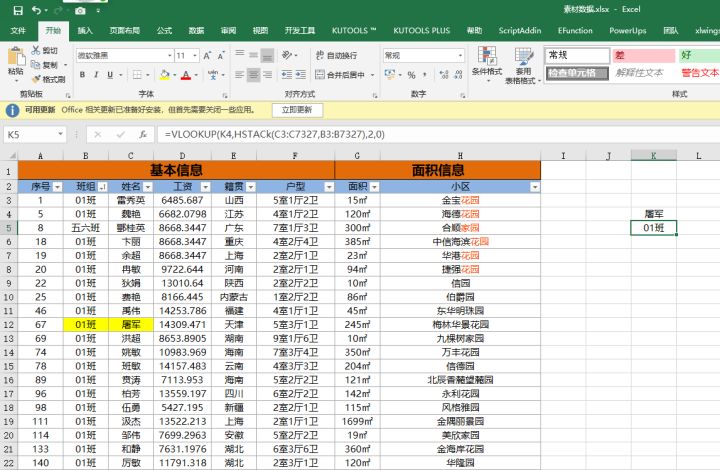Apply the pink 差 cell style
The width and height of the screenshot is (720, 470).
coord(643,56)
